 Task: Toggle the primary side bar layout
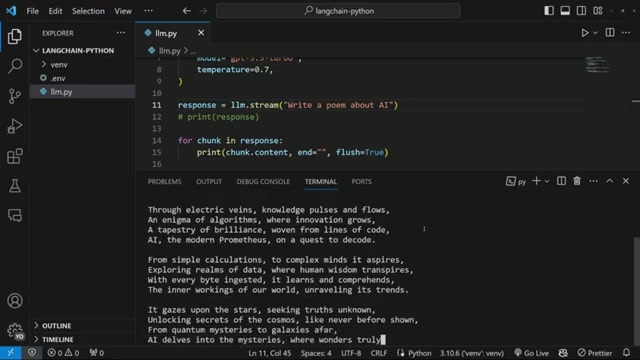[549, 11]
